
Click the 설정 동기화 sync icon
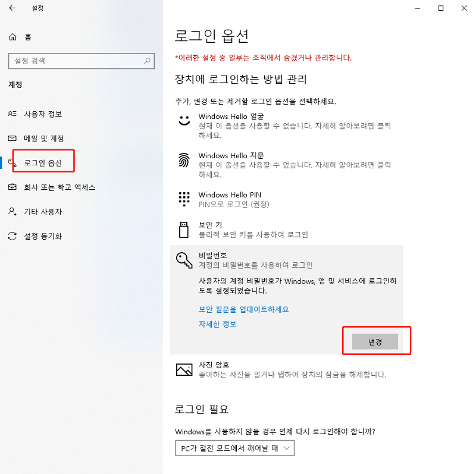(x=12, y=236)
